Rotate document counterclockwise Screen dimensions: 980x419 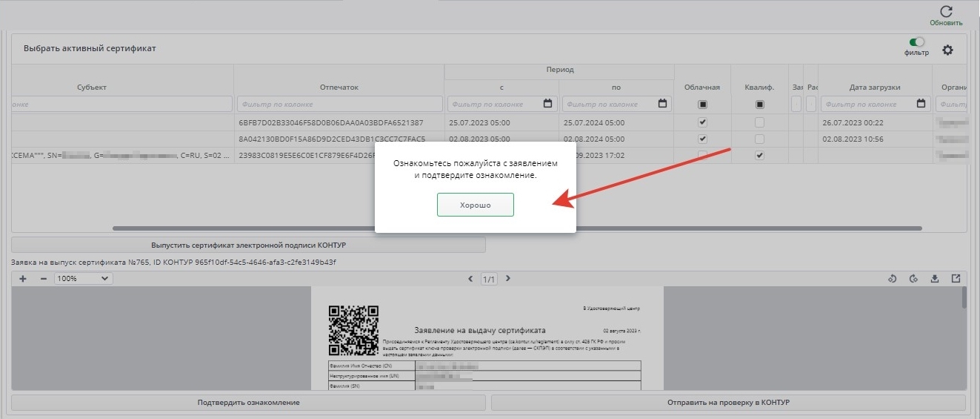892,279
